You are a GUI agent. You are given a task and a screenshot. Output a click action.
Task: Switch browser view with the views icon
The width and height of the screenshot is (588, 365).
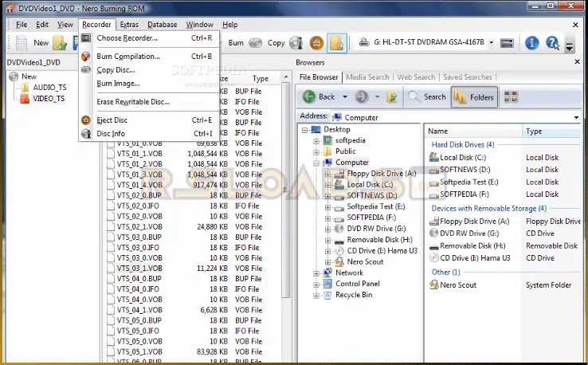pos(511,97)
